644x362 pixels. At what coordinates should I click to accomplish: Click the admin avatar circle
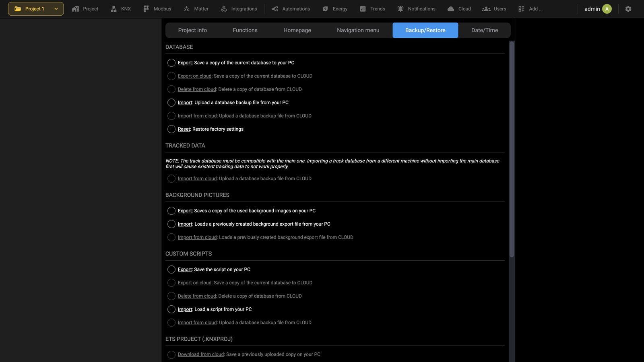click(607, 9)
